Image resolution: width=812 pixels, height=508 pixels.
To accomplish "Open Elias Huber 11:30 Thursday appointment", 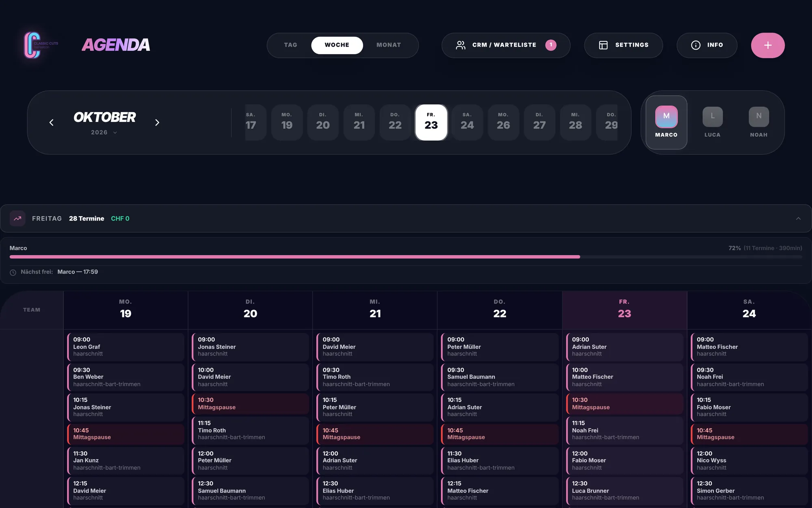I will 499,460.
